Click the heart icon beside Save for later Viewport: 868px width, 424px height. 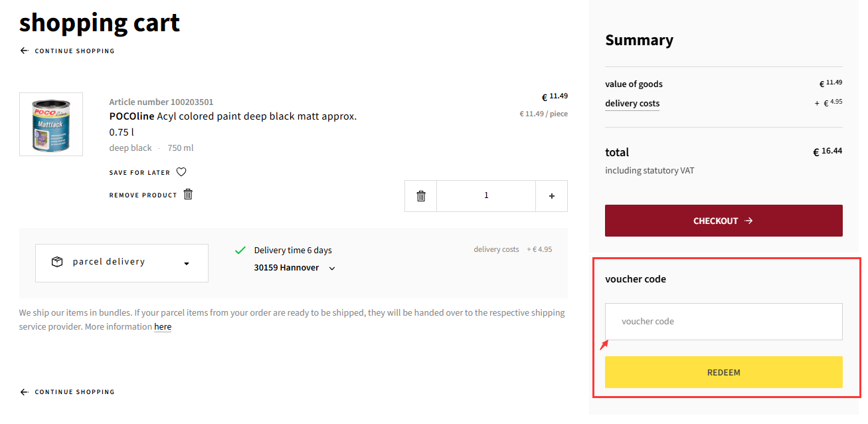[181, 172]
